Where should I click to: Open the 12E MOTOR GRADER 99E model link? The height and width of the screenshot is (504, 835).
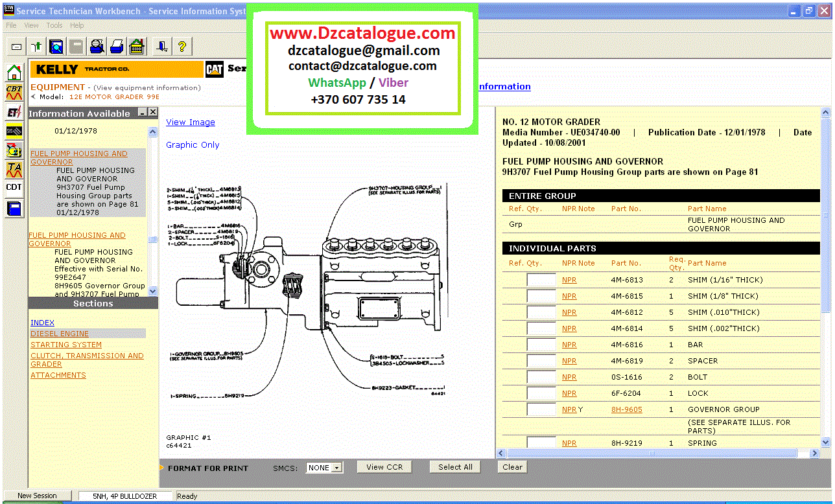pos(114,97)
